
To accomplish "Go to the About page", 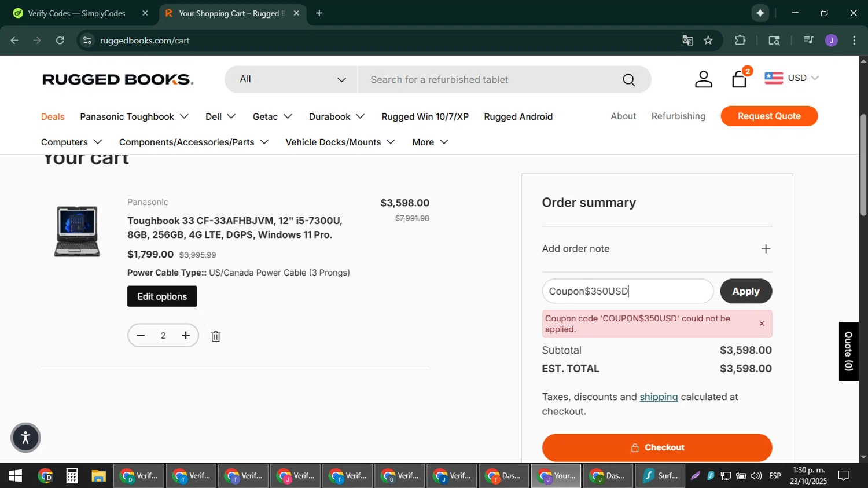I will pos(623,116).
